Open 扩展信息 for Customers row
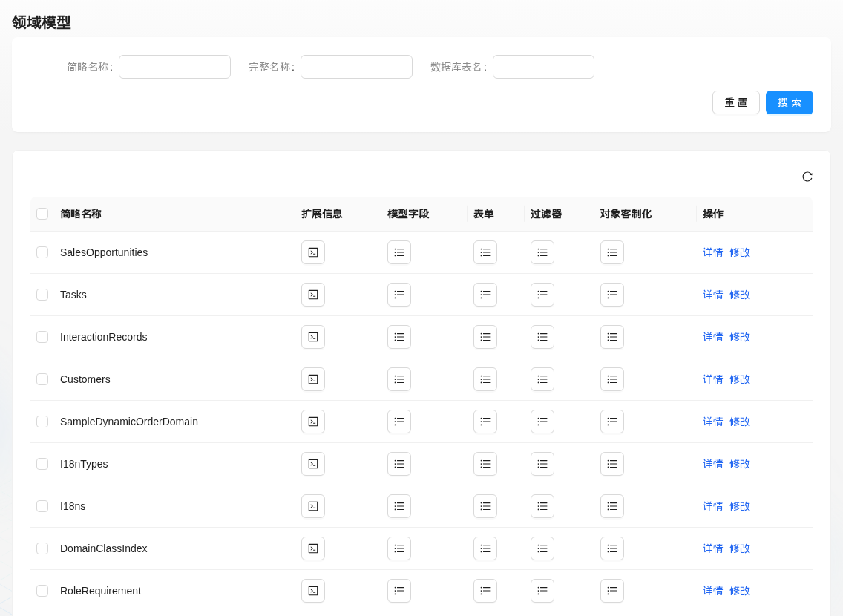This screenshot has height=616, width=843. pyautogui.click(x=313, y=379)
